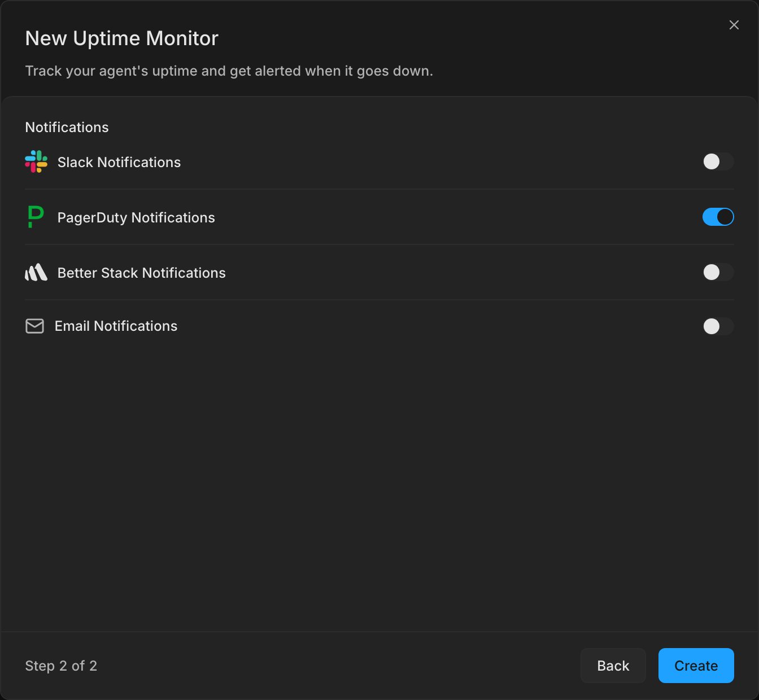Click the Slack logo icon

36,161
